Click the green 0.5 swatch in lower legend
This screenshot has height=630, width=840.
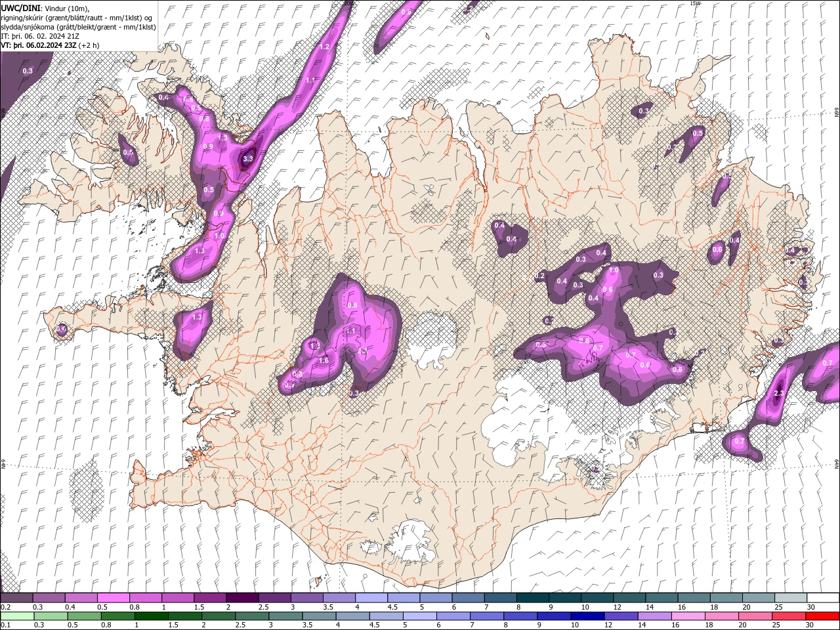84,616
